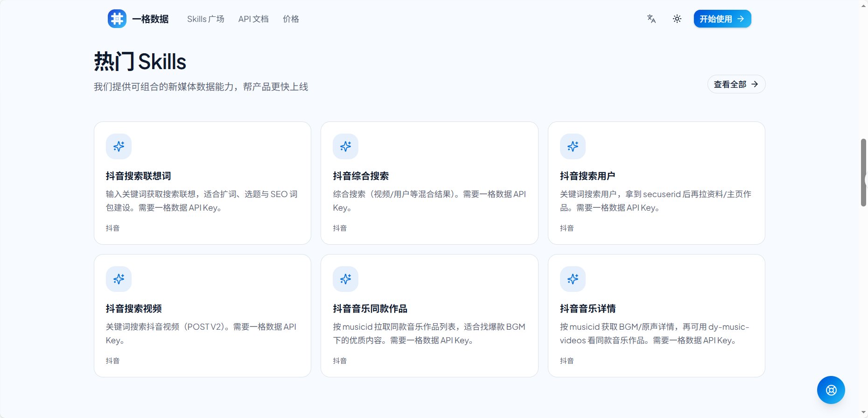Click the 热门 Skills section heading

click(x=140, y=62)
